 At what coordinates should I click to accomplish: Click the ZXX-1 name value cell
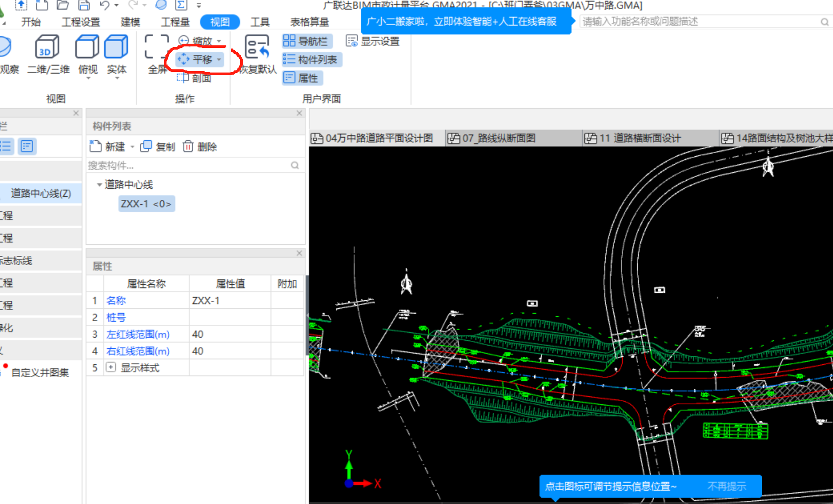pos(230,300)
